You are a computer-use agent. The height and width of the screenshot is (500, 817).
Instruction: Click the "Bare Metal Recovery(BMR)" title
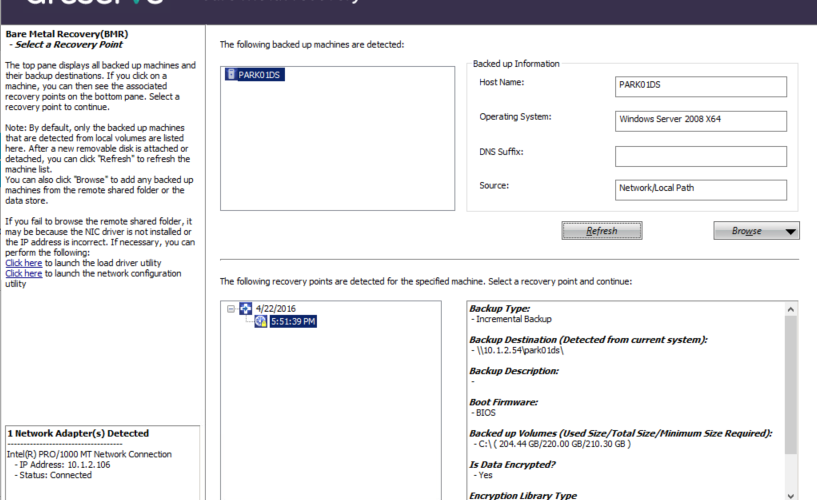[x=67, y=34]
